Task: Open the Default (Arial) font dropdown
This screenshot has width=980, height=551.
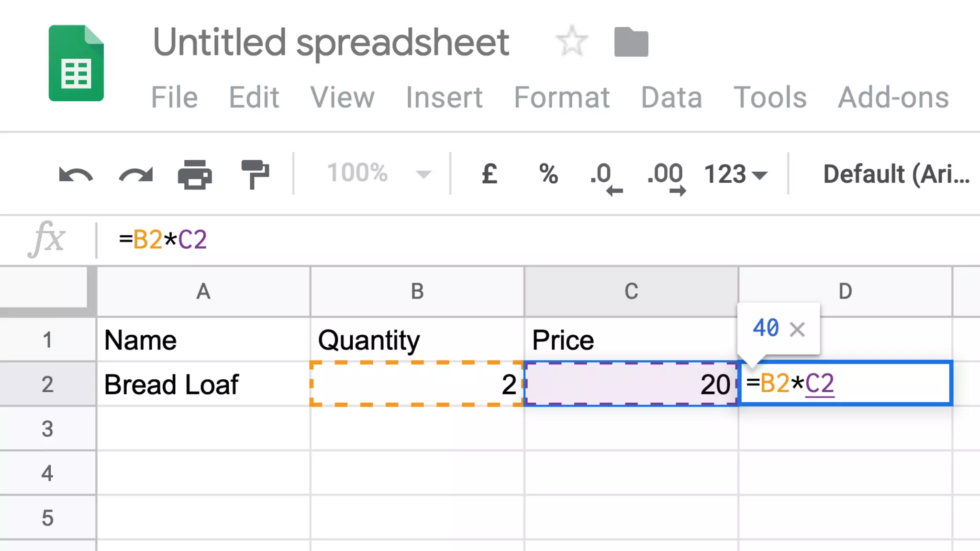Action: (896, 174)
